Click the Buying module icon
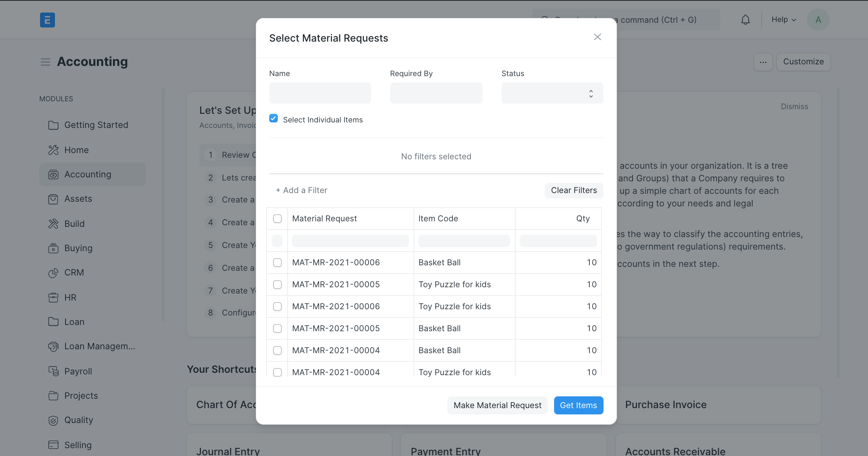The width and height of the screenshot is (868, 456). pos(53,248)
